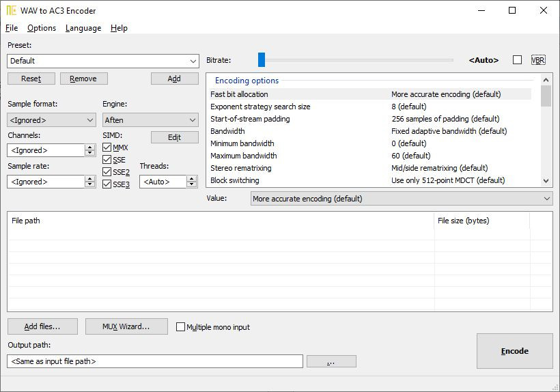Minimize the WAV to AC3 Encoder window
Image resolution: width=560 pixels, height=392 pixels.
481,10
